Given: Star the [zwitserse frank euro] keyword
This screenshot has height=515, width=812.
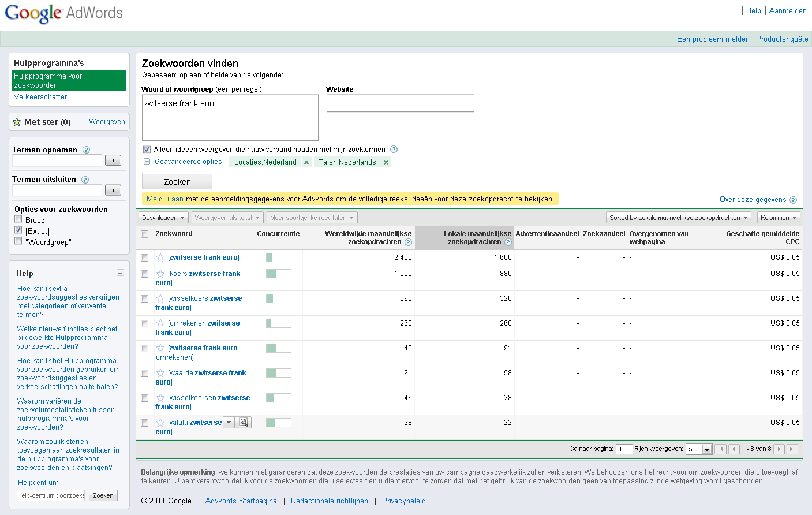Looking at the screenshot, I should tap(160, 257).
